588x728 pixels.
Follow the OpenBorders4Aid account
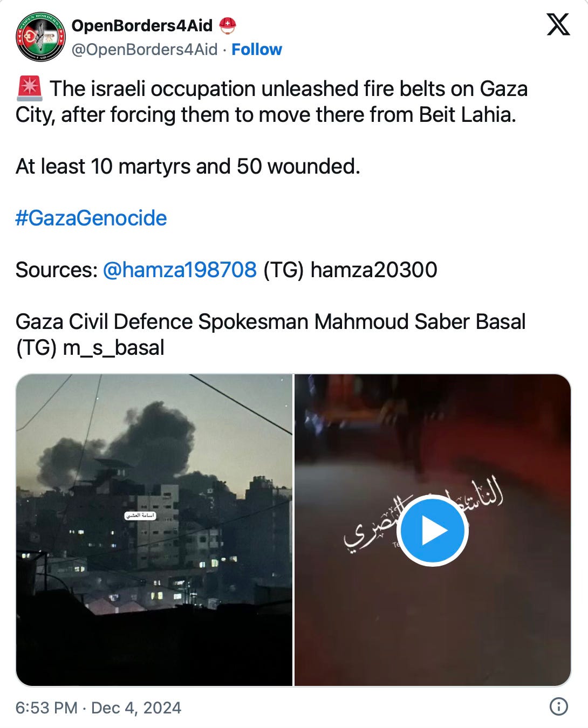point(257,50)
